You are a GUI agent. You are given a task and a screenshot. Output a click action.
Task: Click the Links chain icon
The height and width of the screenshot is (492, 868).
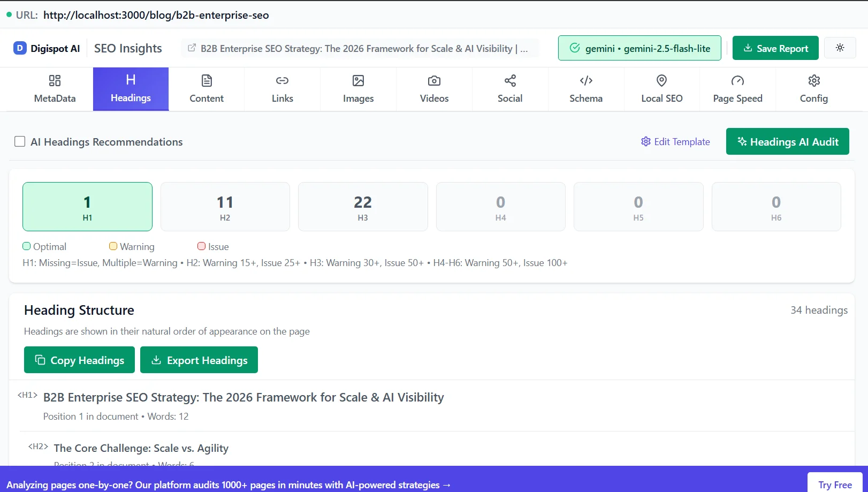(283, 81)
